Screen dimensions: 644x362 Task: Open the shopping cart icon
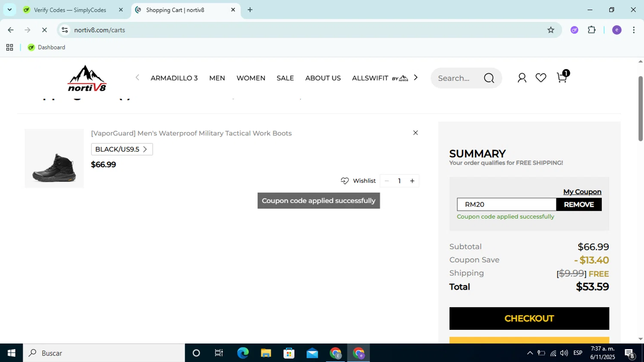pyautogui.click(x=562, y=77)
